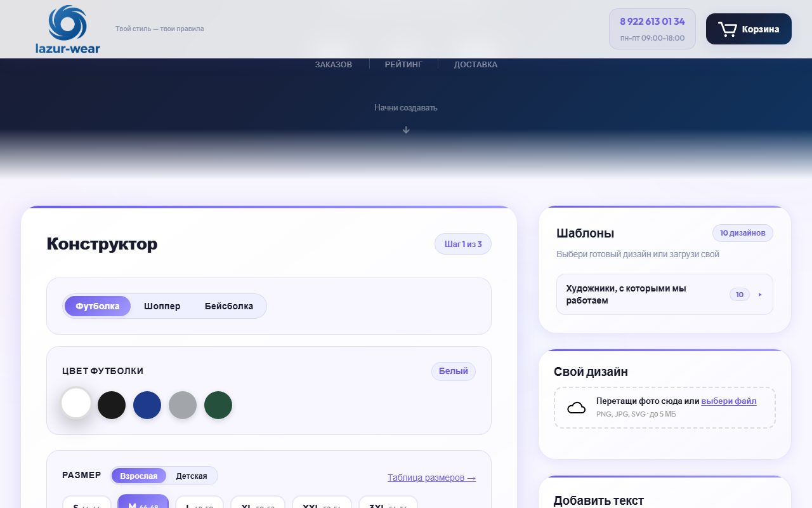Click the РЕЙТИНГ stat label
The width and height of the screenshot is (812, 508).
coord(403,65)
